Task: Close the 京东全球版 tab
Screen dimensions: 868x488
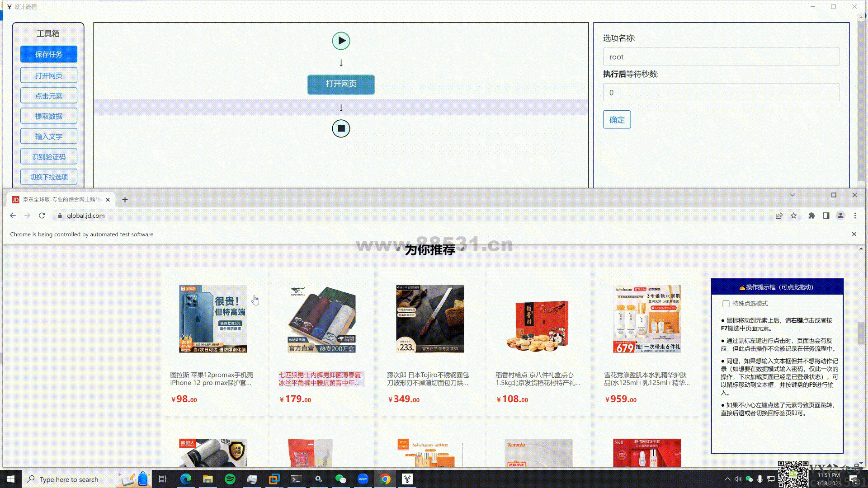Action: (108, 199)
